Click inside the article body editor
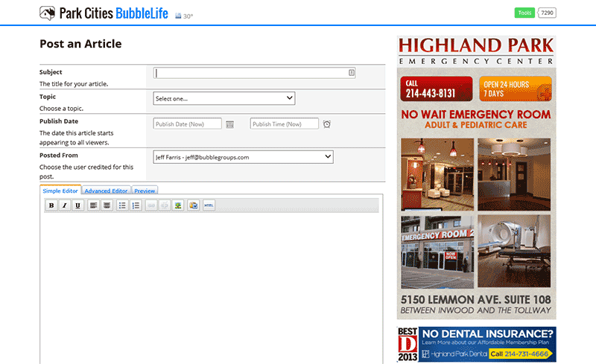This screenshot has width=596, height=364. pos(212,287)
